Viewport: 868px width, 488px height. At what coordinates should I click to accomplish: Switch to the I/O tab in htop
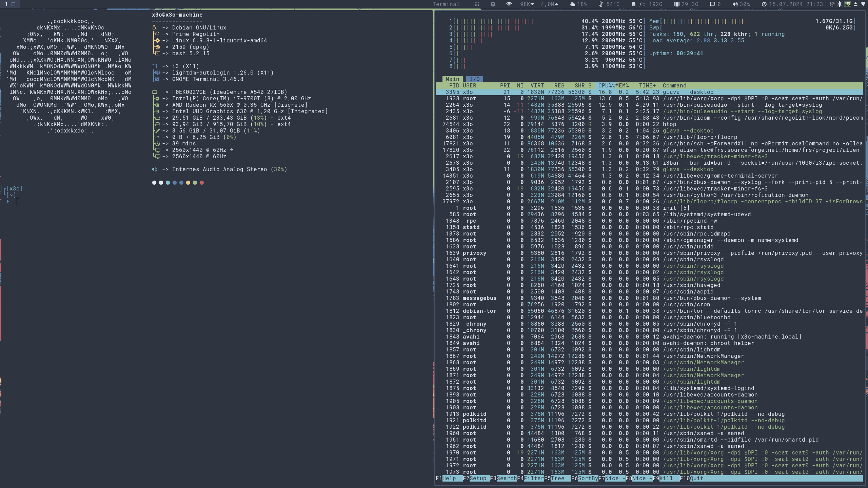(474, 79)
